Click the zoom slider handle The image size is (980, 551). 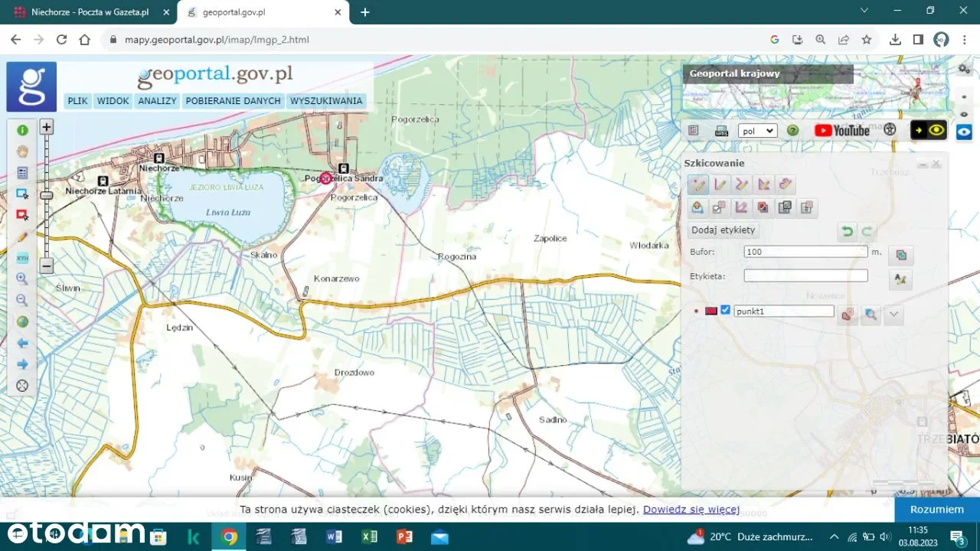tap(47, 196)
